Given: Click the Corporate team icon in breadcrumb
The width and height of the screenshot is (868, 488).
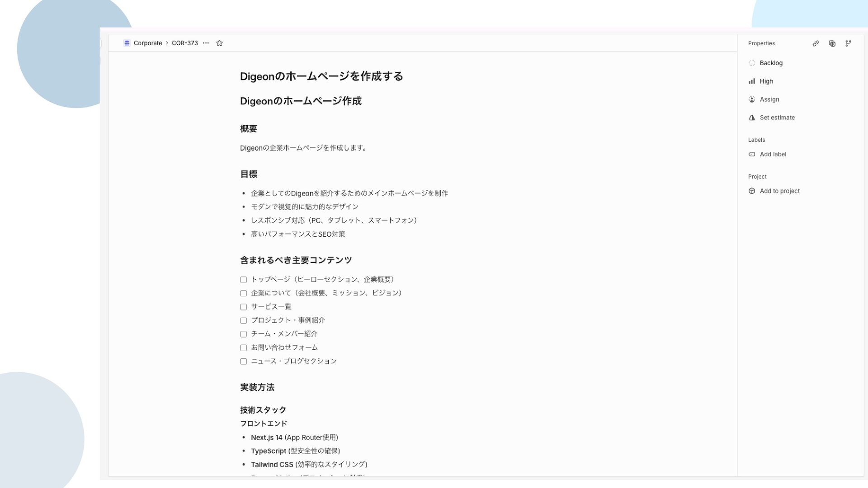Looking at the screenshot, I should point(127,43).
